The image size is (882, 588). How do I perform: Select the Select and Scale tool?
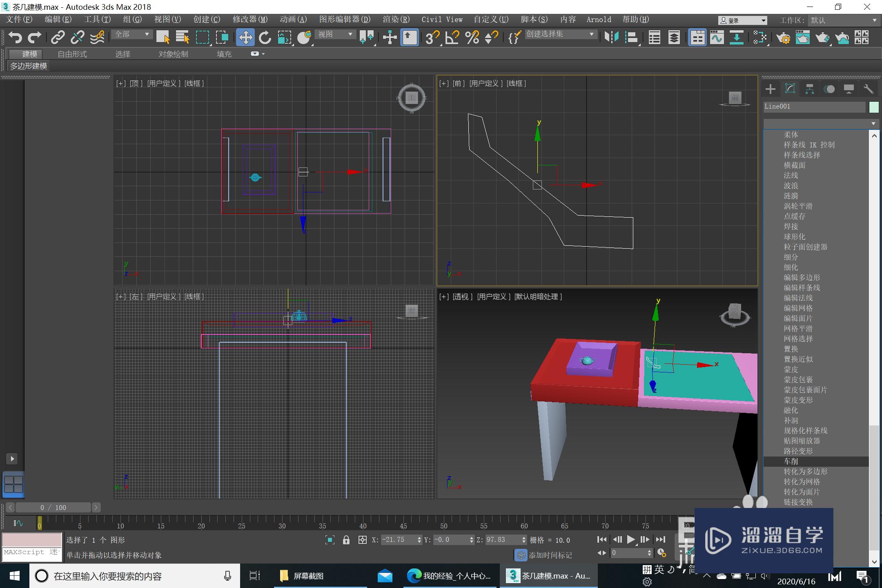tap(285, 38)
